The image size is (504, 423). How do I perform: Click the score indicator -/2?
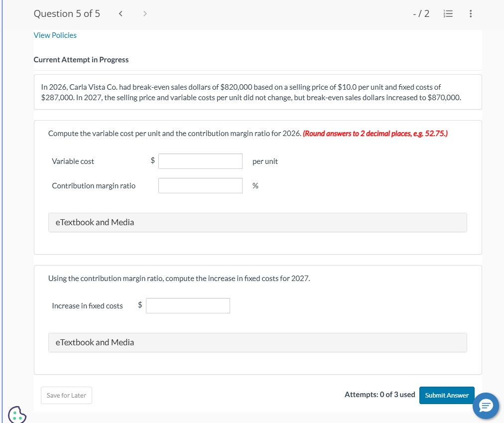[x=421, y=14]
